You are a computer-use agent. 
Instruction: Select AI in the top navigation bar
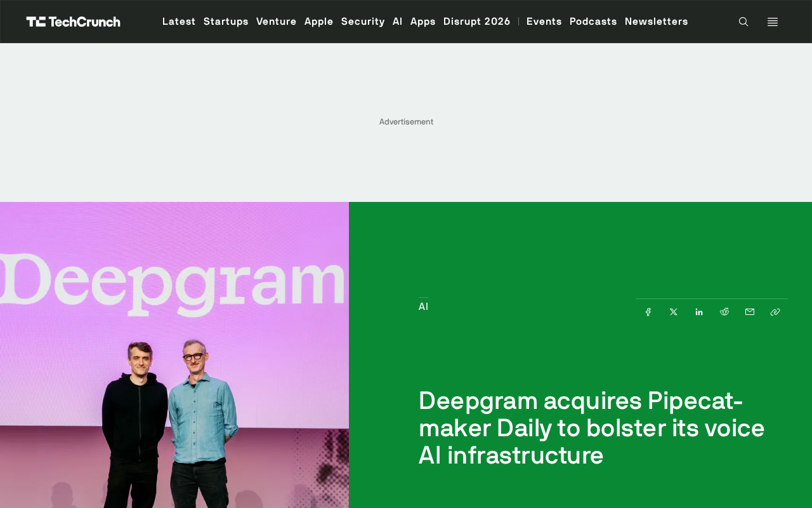tap(398, 22)
